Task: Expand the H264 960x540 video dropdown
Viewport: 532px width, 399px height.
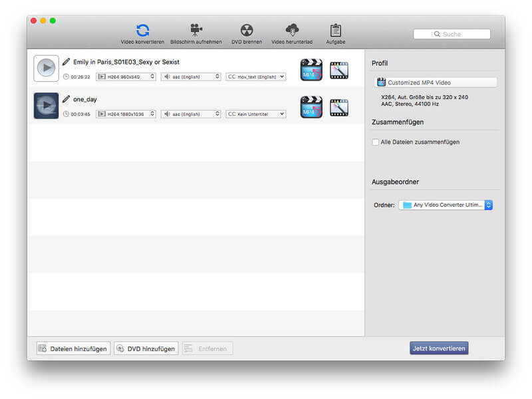Action: (x=126, y=77)
